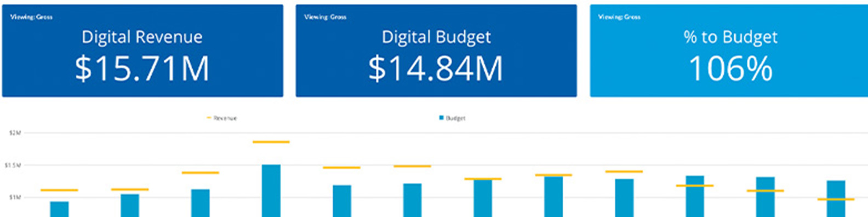Click the $2M axis label

[x=15, y=133]
